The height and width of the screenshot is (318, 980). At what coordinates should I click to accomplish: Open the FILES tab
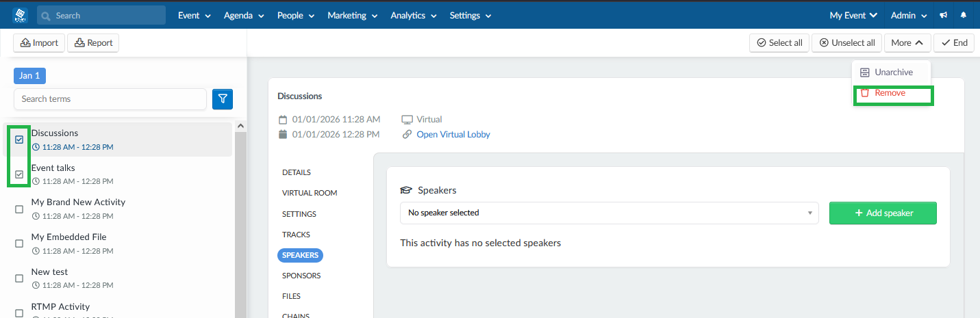tap(291, 296)
